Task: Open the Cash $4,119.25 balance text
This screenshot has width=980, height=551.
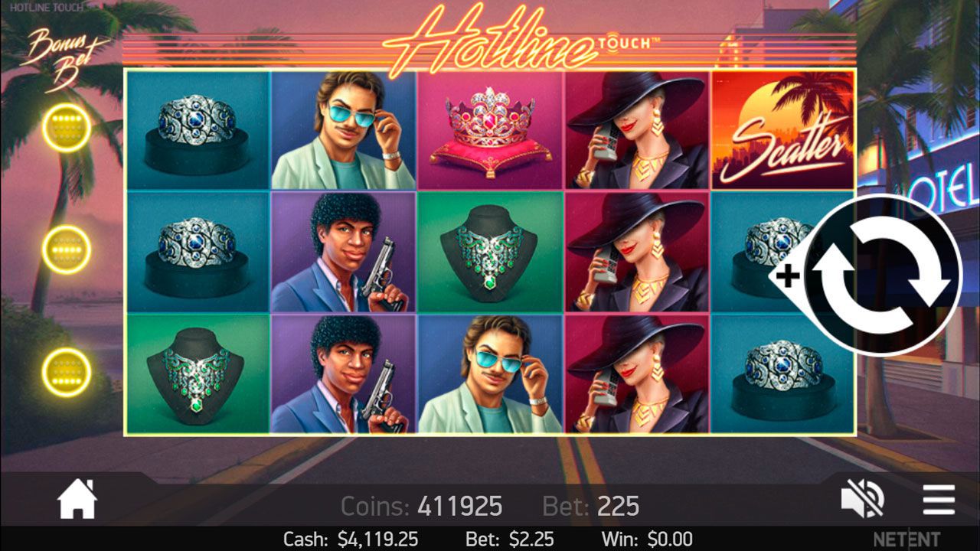Action: (x=351, y=539)
